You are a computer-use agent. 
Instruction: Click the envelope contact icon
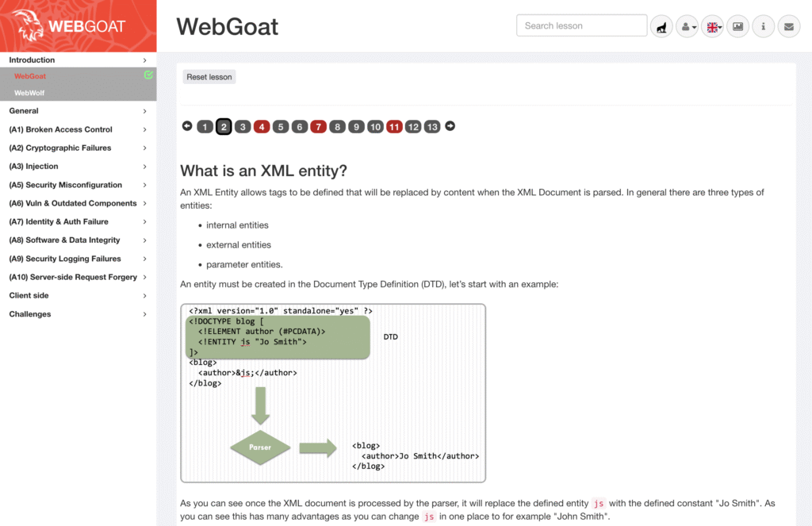(789, 26)
